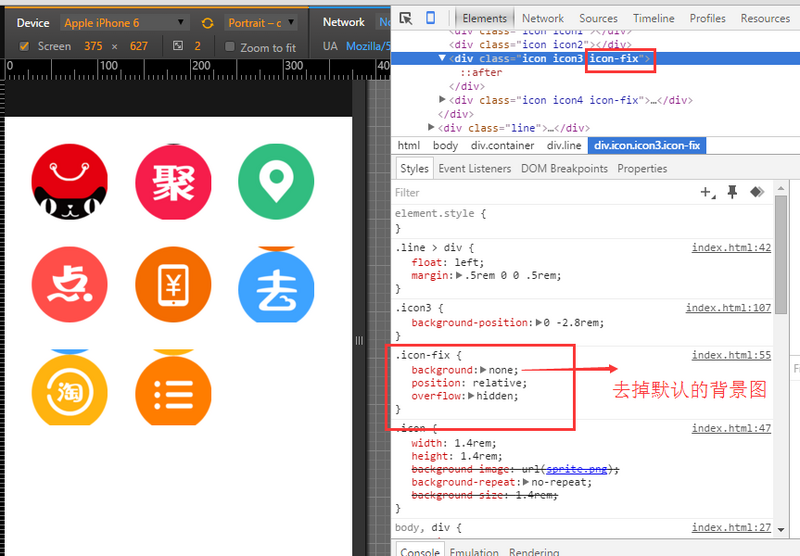The height and width of the screenshot is (556, 800).
Task: Switch to the Sources tab
Action: tap(598, 18)
